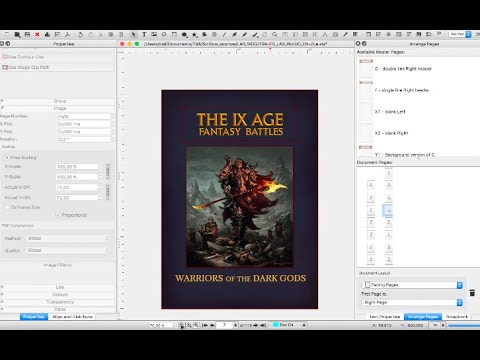The height and width of the screenshot is (360, 480).
Task: Select the Rotate Item tool
Action: pyautogui.click(x=265, y=34)
